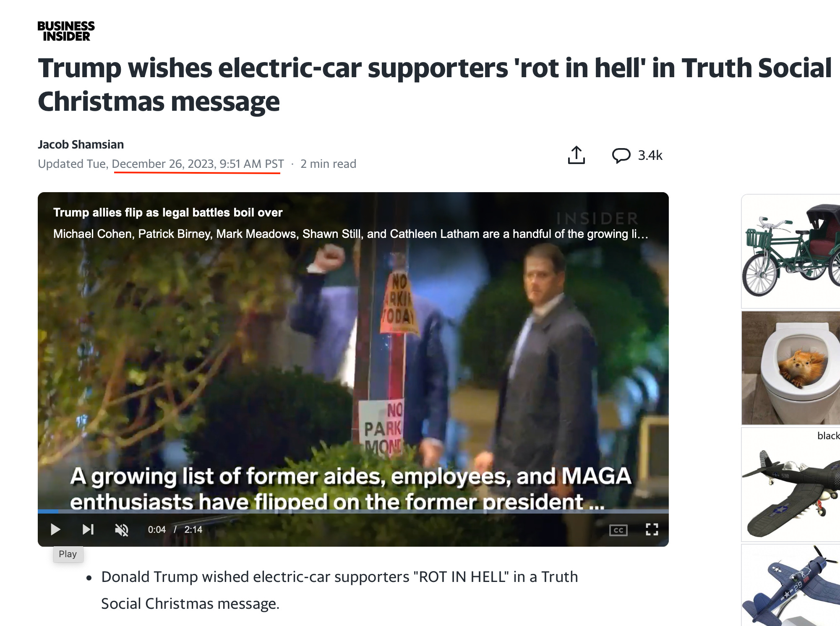Screen dimensions: 840x626
Task: Open the blue propeller plane model ad
Action: pyautogui.click(x=791, y=585)
